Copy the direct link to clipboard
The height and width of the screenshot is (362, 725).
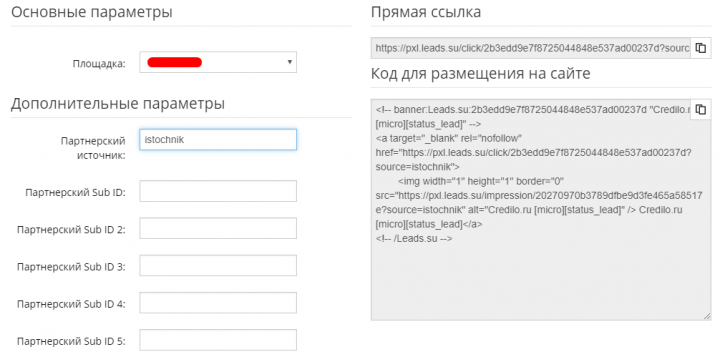(x=700, y=48)
